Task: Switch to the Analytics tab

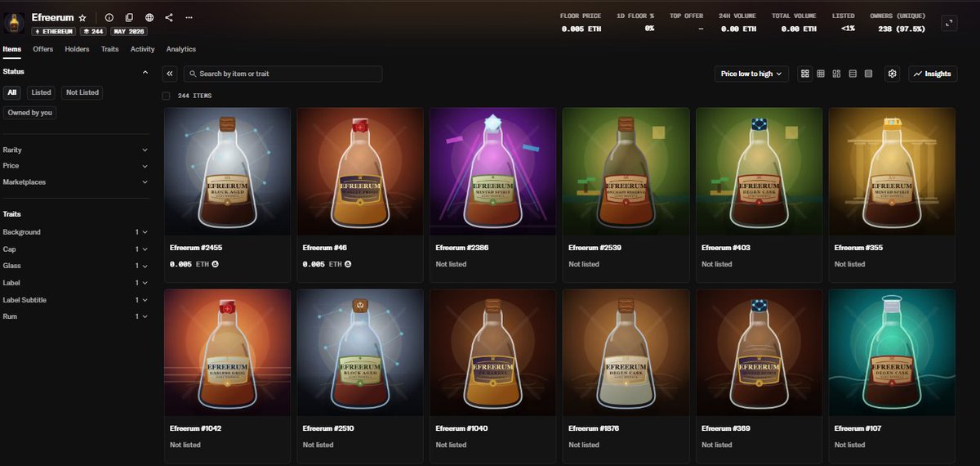Action: click(x=180, y=49)
